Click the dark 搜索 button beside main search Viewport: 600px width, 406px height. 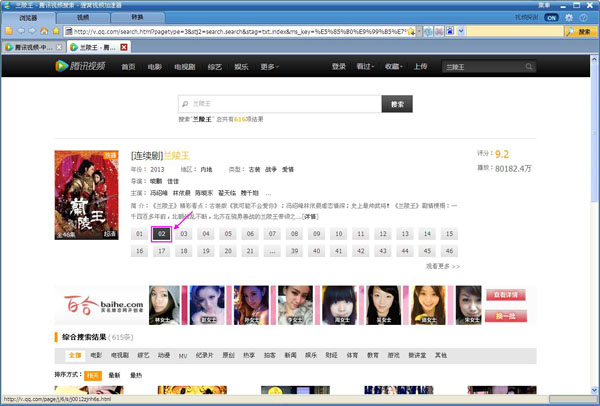click(397, 104)
